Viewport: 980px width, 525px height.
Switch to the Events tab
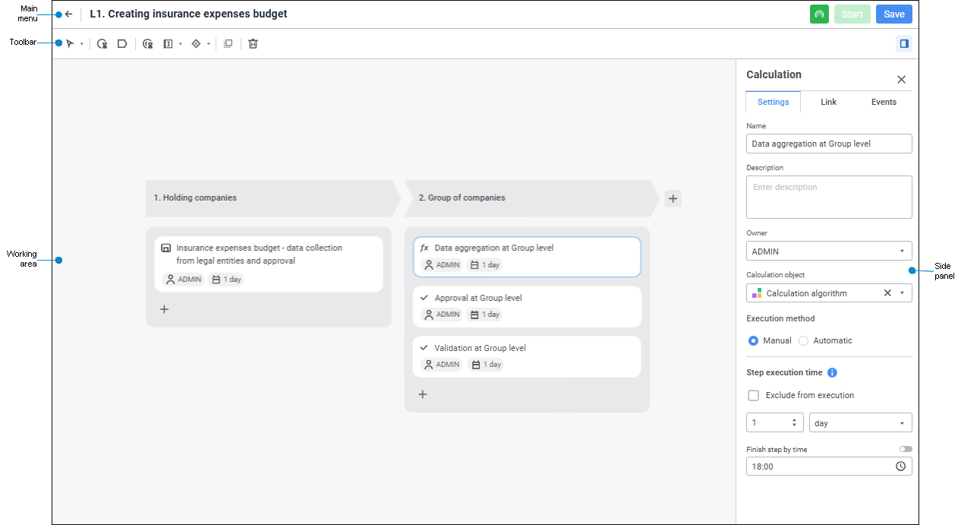884,102
